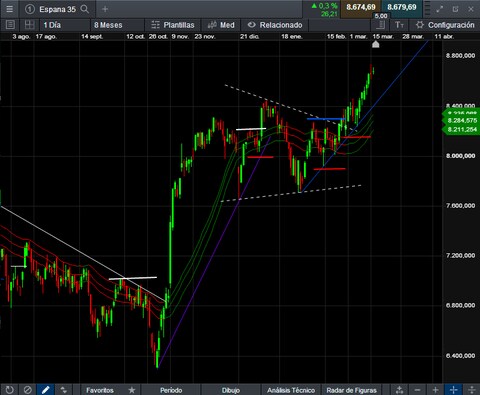
Task: Open the Relacionado related menu
Action: click(275, 25)
